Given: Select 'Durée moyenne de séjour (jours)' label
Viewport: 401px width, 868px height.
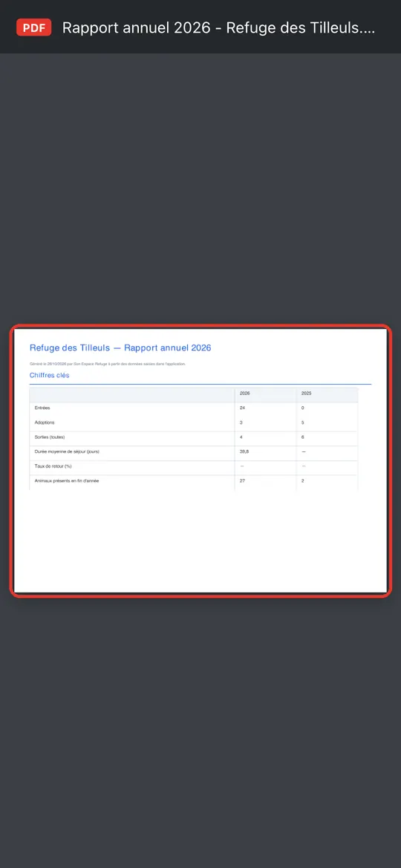Looking at the screenshot, I should click(67, 451).
